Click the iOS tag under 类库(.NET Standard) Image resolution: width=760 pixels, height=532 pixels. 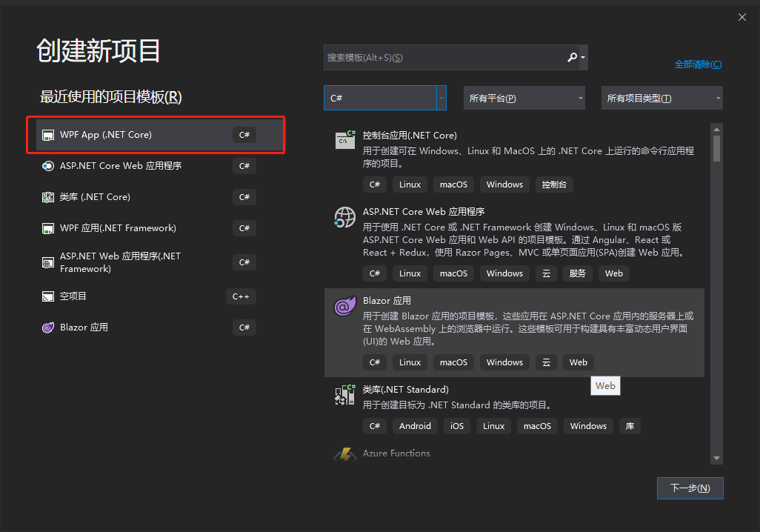coord(457,426)
